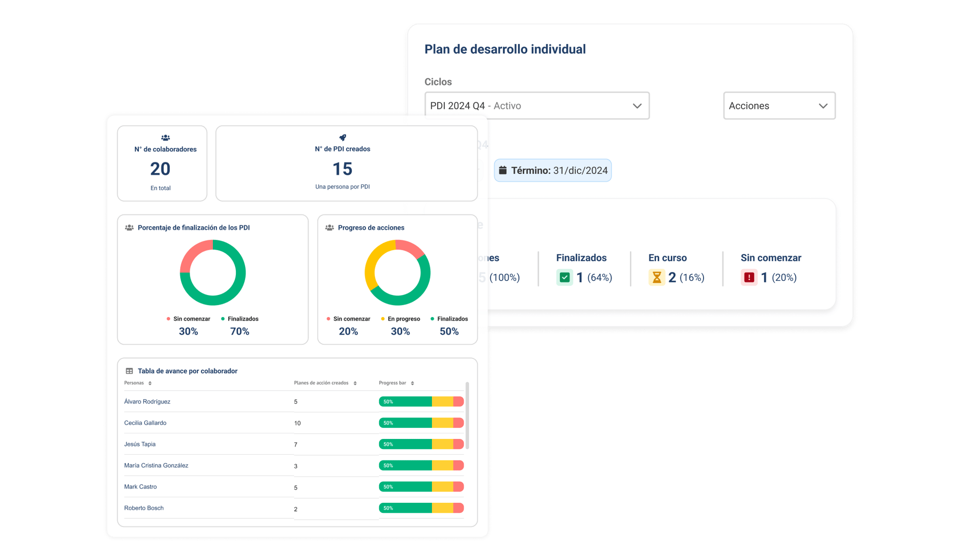Viewport: 961px width, 560px height.
Task: Toggle the Finalizados legend in Progreso de acciones
Action: tap(449, 319)
